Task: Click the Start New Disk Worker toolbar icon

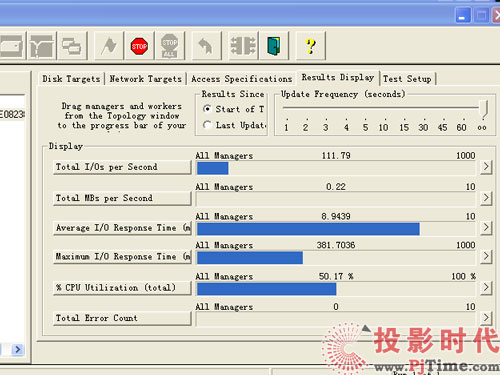Action: coord(11,46)
